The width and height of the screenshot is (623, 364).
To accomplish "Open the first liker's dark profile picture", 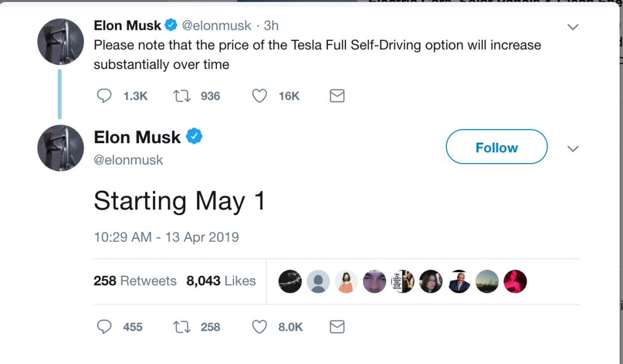I will (290, 281).
